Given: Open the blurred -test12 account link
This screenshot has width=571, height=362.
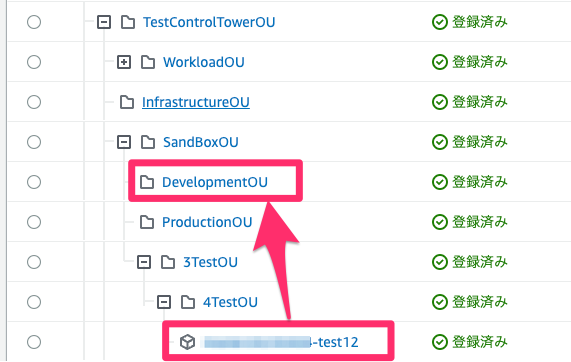Looking at the screenshot, I should click(x=280, y=342).
